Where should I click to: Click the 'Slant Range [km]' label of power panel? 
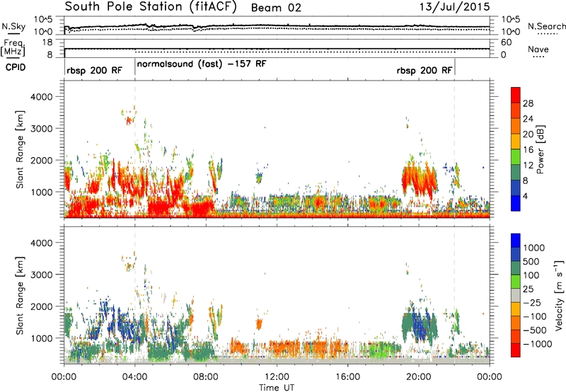[20, 149]
